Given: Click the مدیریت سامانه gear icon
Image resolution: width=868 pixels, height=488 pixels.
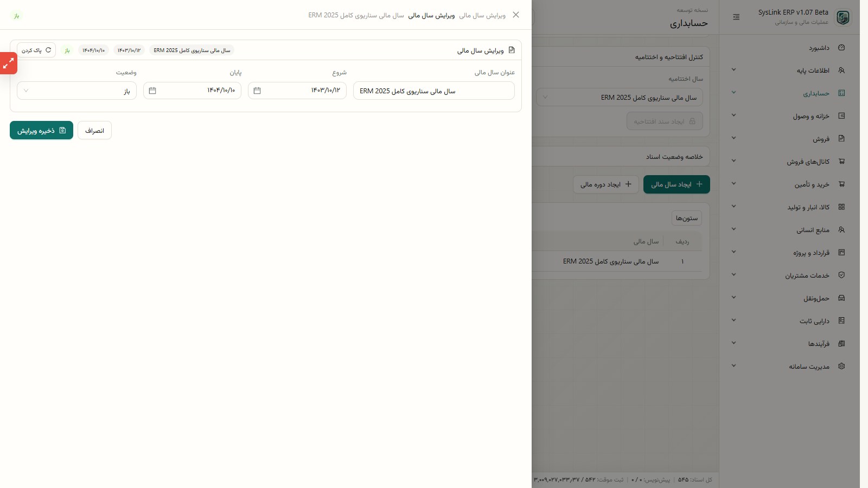Looking at the screenshot, I should (x=841, y=367).
